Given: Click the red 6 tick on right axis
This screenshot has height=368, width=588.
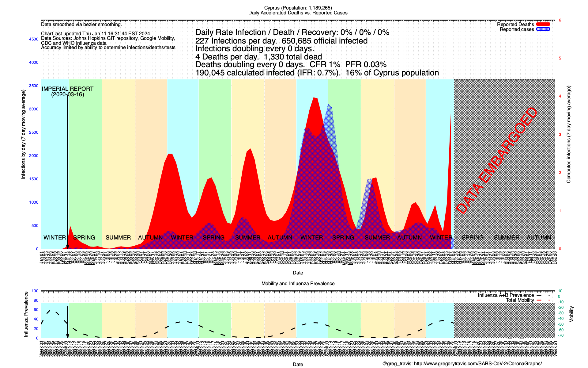Looking at the screenshot, I should click(560, 20).
